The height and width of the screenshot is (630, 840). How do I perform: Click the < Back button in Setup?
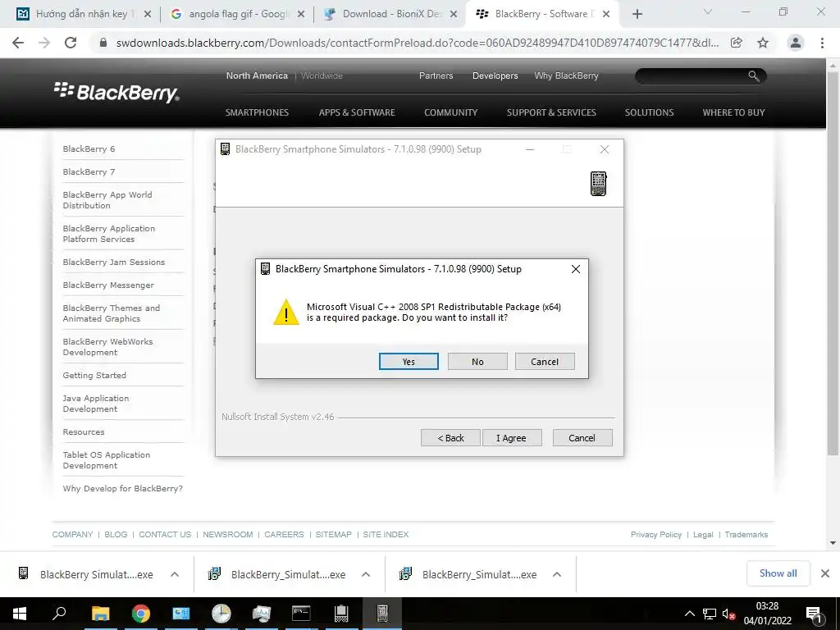pos(450,438)
